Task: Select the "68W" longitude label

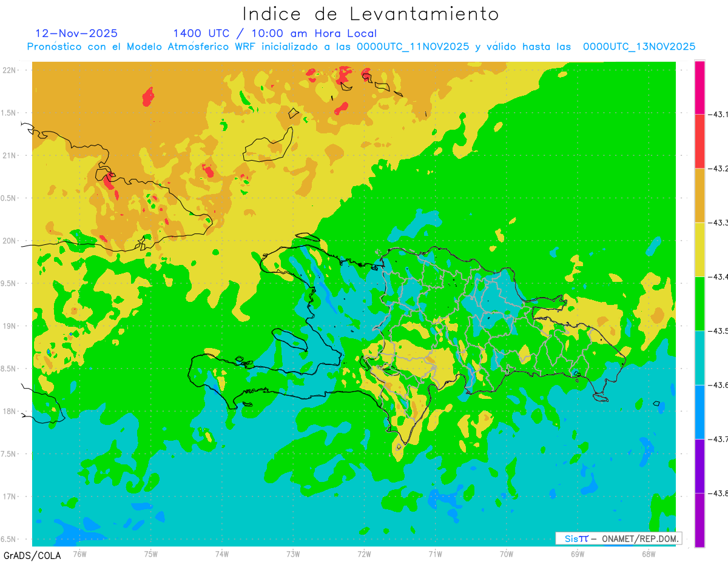Action: point(649,554)
